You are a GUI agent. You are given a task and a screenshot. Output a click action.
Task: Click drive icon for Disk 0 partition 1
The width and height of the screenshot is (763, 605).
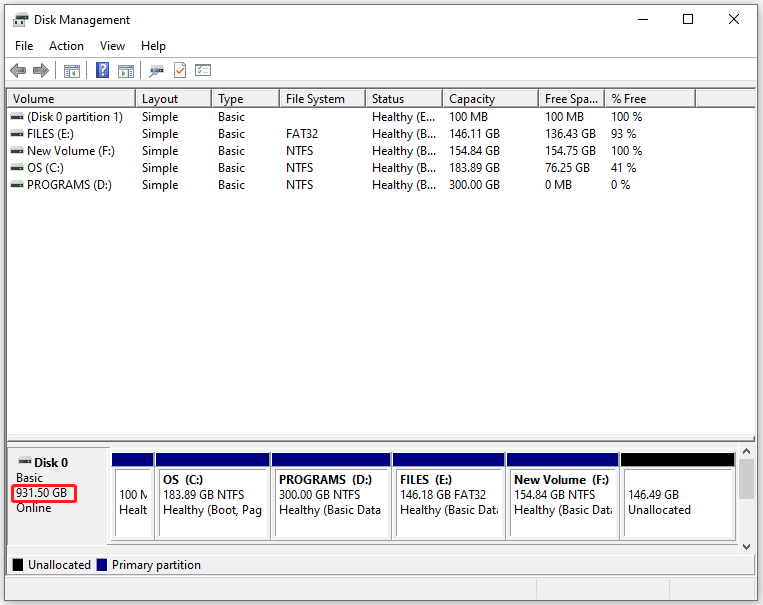point(17,117)
